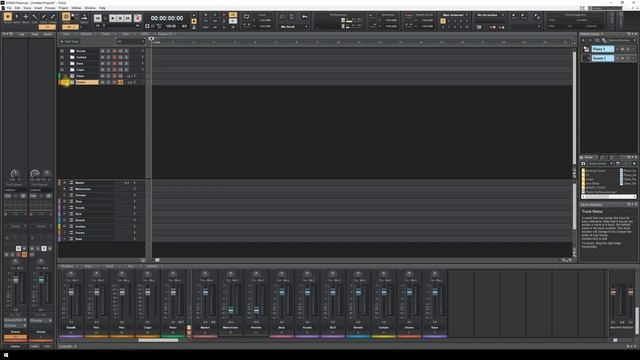
Task: Open the track filter dropdown beside Add Track
Action: pos(131,42)
